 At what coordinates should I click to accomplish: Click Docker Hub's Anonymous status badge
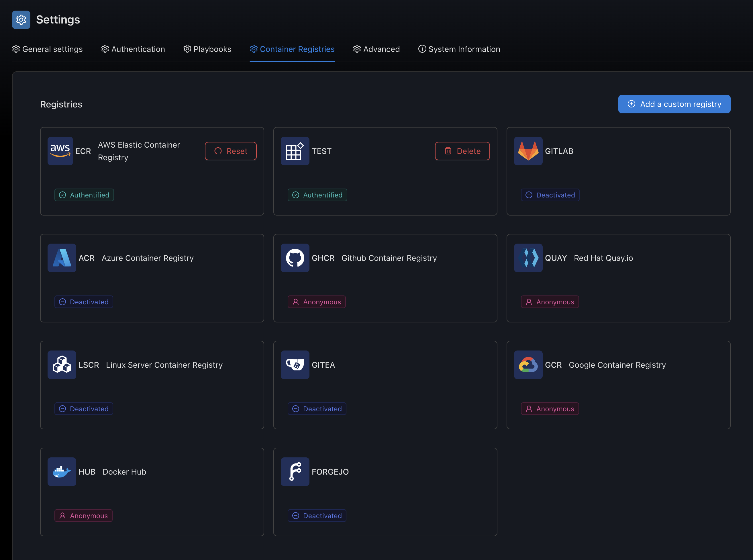(x=83, y=516)
